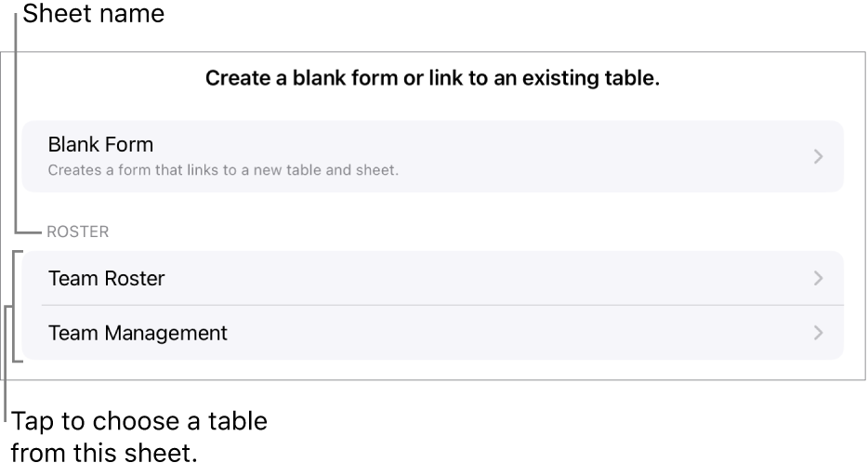Click the bracket beside the table list
Image resolution: width=868 pixels, height=476 pixels.
coord(14,306)
